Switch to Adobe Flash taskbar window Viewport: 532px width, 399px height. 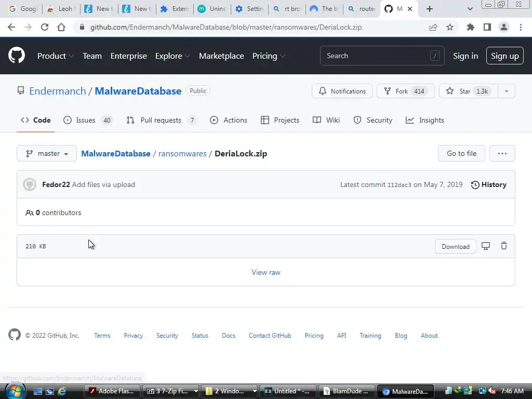(x=112, y=391)
